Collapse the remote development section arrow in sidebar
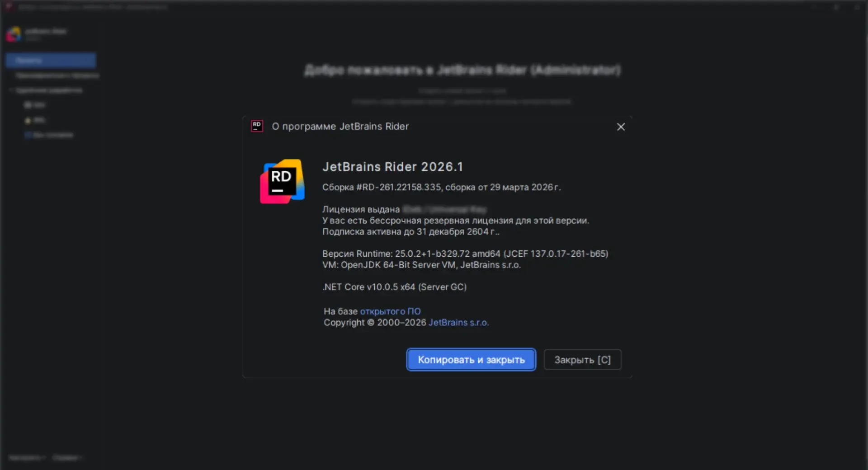Image resolution: width=868 pixels, height=470 pixels. pos(11,90)
